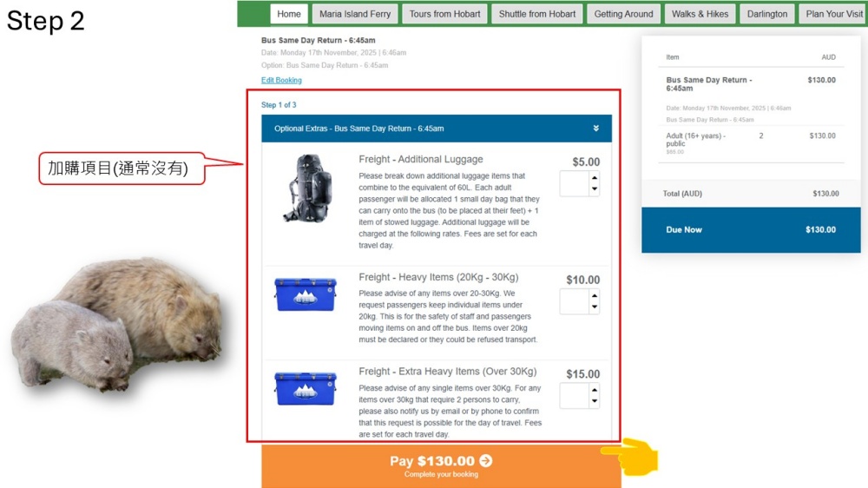The height and width of the screenshot is (488, 868).
Task: Click the backpack image for Additional Luggage
Action: (308, 188)
